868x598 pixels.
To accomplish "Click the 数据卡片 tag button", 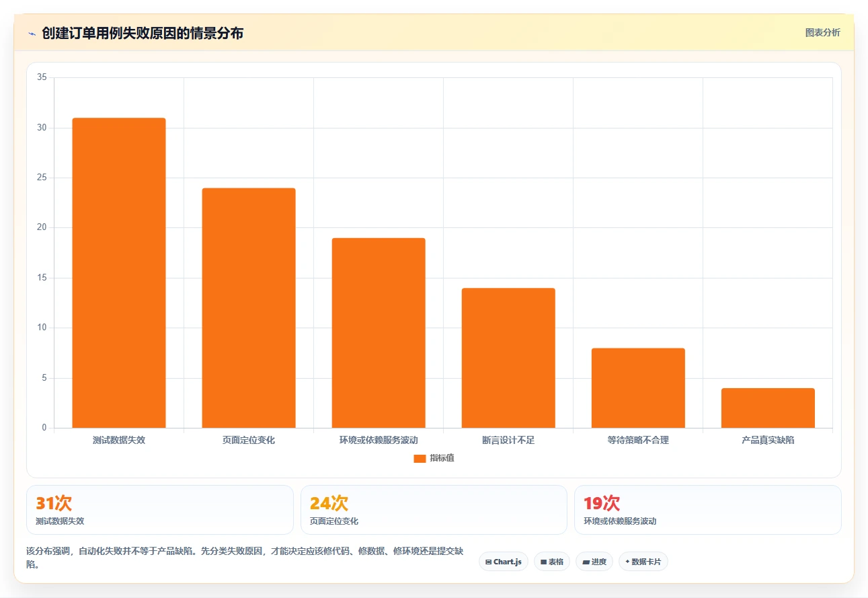I will [643, 562].
